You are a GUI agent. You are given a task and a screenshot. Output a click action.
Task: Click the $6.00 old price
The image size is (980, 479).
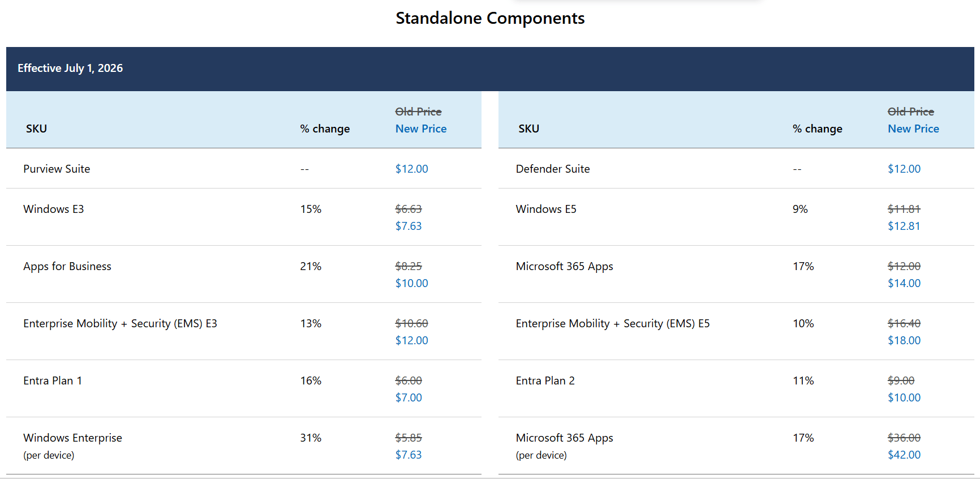(409, 380)
